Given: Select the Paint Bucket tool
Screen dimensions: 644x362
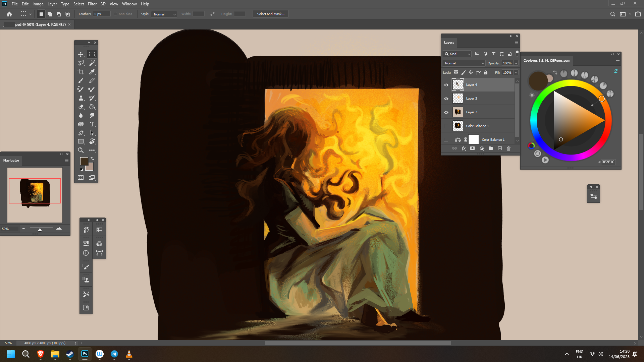Looking at the screenshot, I should click(92, 107).
